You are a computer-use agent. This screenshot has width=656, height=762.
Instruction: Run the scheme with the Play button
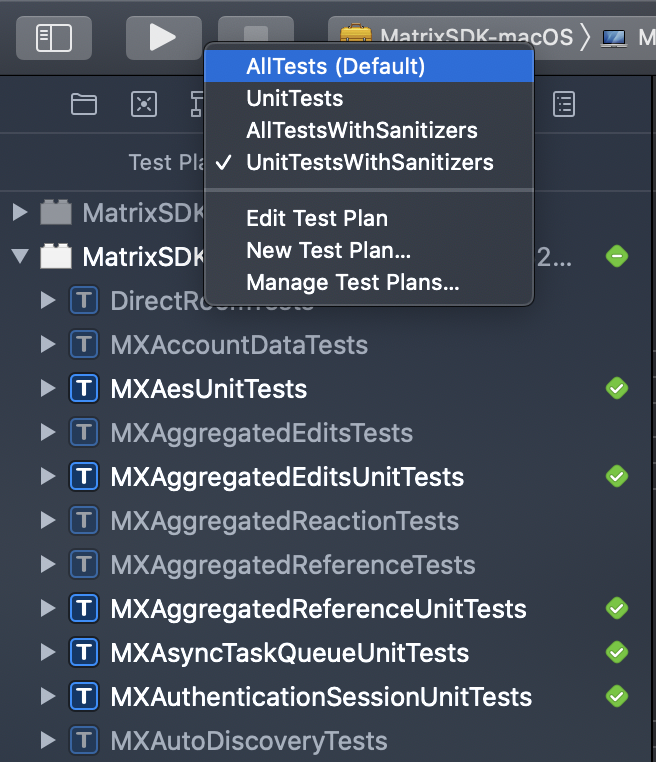(163, 38)
